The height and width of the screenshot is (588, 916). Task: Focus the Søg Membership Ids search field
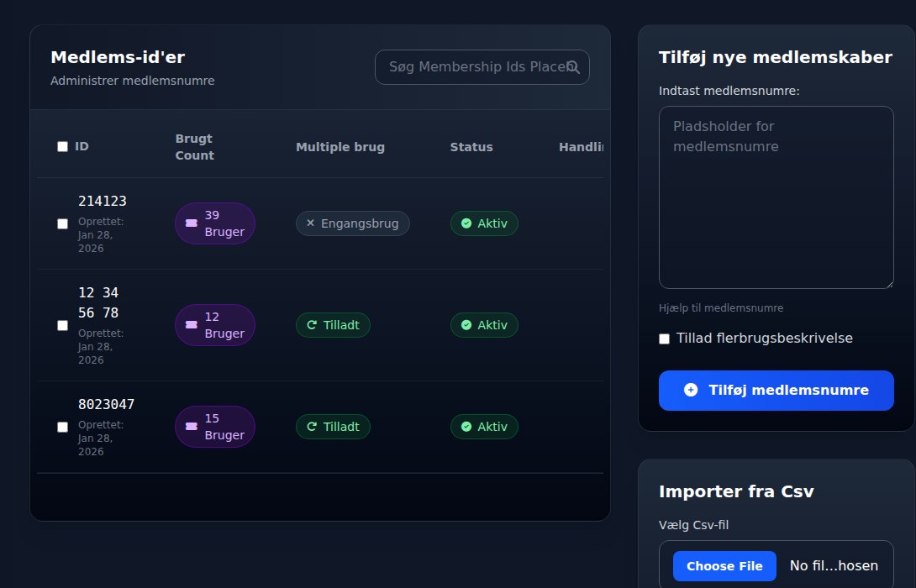coord(482,67)
